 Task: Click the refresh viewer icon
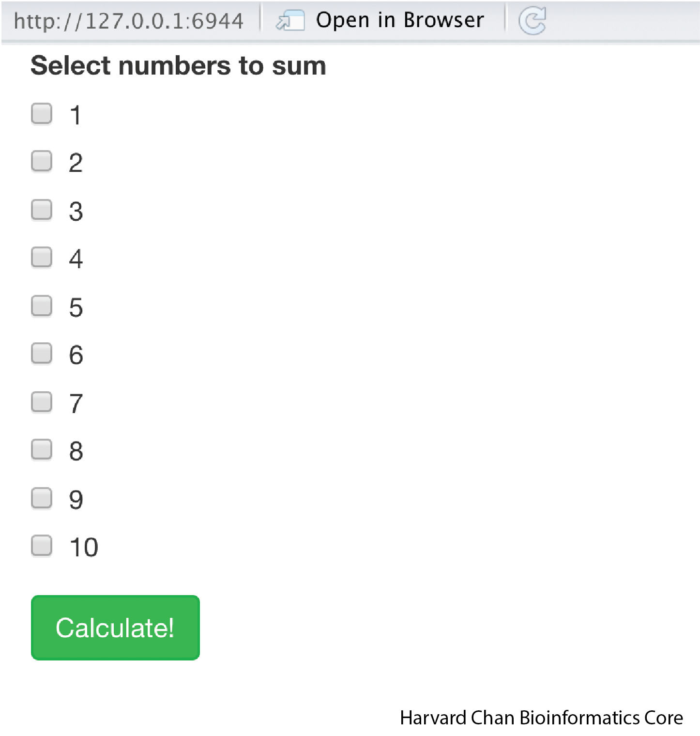532,21
